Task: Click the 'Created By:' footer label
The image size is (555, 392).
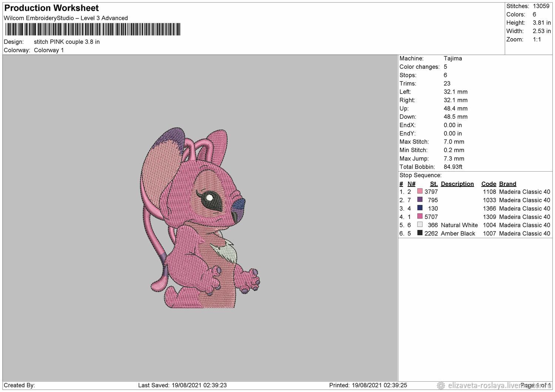Action: tap(19, 385)
